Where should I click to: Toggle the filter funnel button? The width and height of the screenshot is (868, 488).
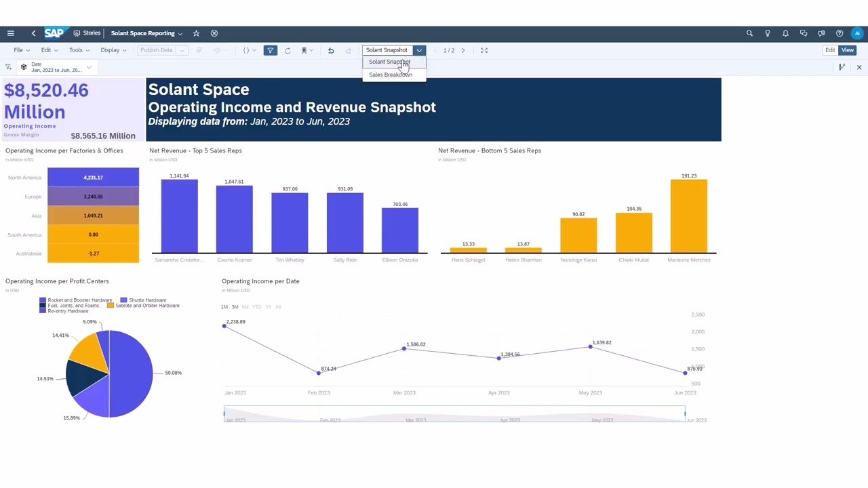[271, 50]
